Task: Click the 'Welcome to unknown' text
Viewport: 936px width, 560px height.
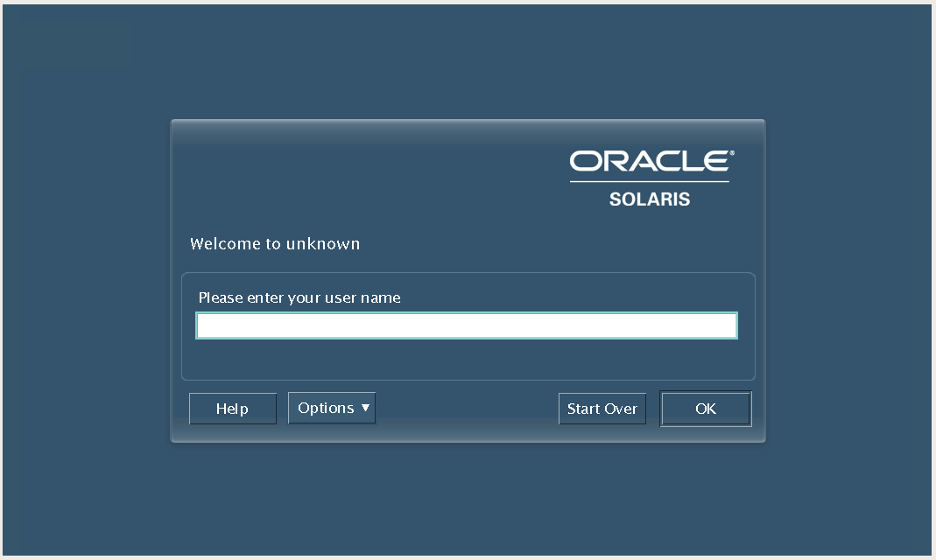Action: click(x=275, y=244)
